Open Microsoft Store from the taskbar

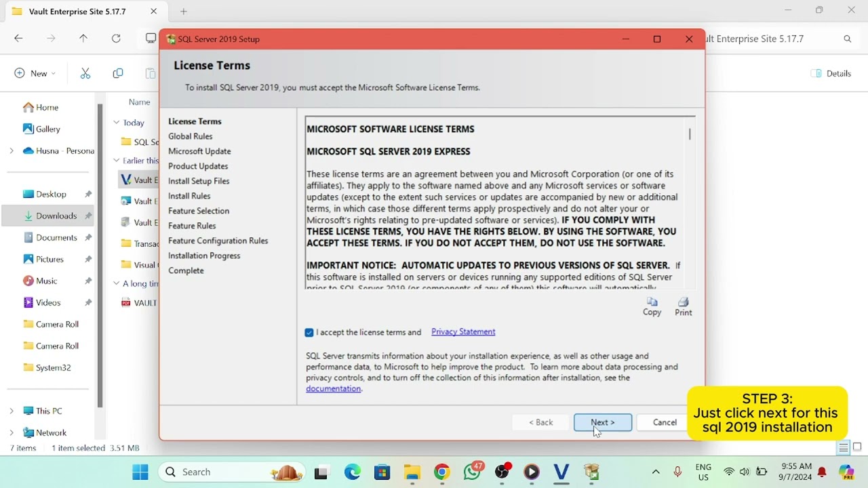pos(382,472)
